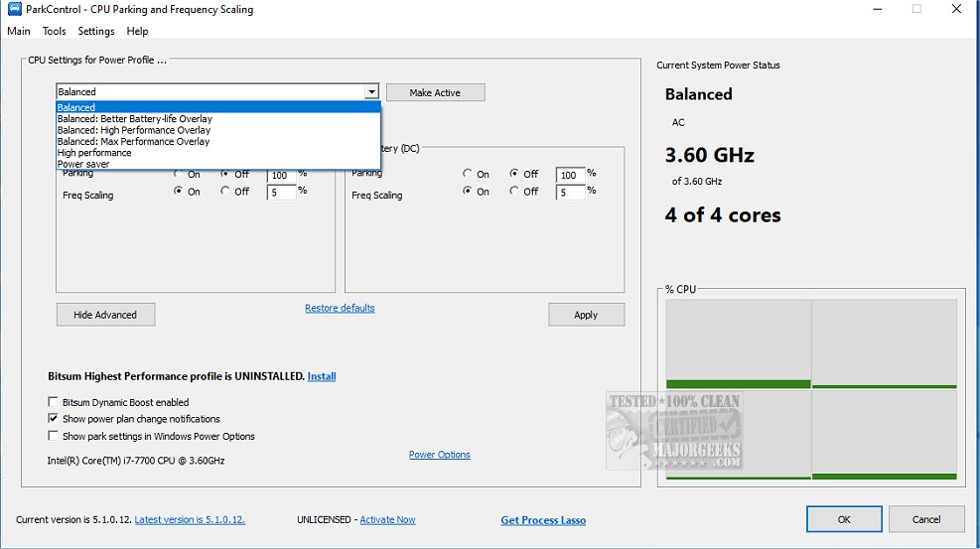Click AC Parking percent field
The height and width of the screenshot is (549, 980).
pyautogui.click(x=281, y=175)
